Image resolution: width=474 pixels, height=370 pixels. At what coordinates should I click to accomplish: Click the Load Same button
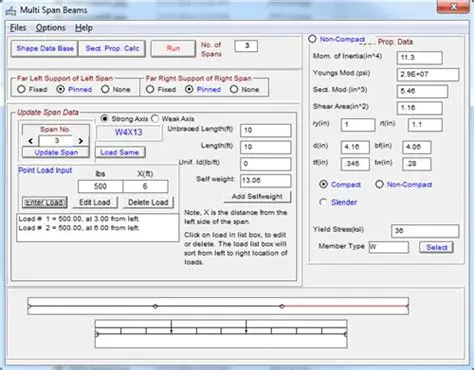(120, 153)
